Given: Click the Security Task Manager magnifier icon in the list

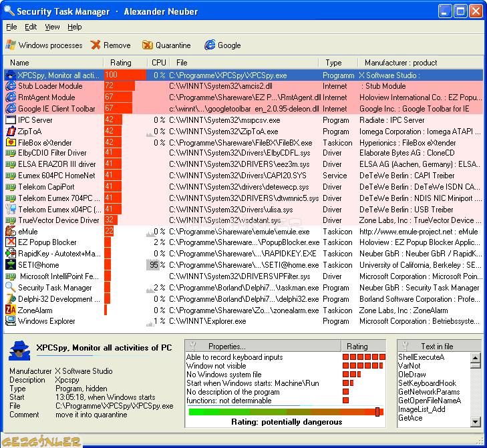Looking at the screenshot, I should click(x=11, y=288).
